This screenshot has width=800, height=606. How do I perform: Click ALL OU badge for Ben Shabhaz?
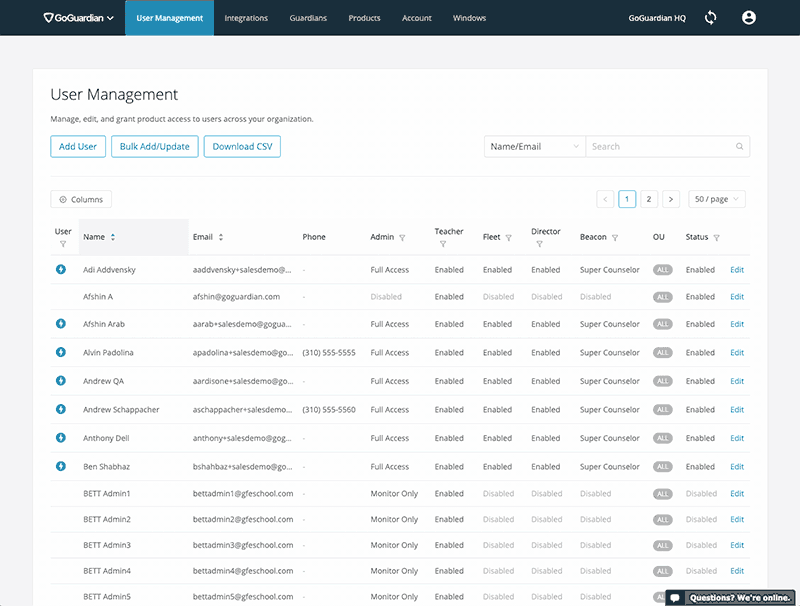pos(662,467)
